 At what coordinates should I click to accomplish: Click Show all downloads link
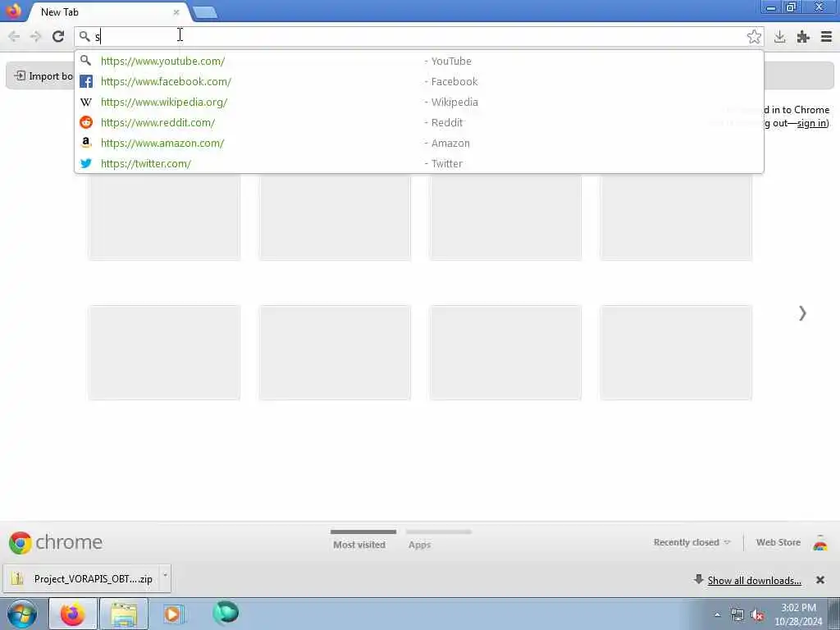755,580
